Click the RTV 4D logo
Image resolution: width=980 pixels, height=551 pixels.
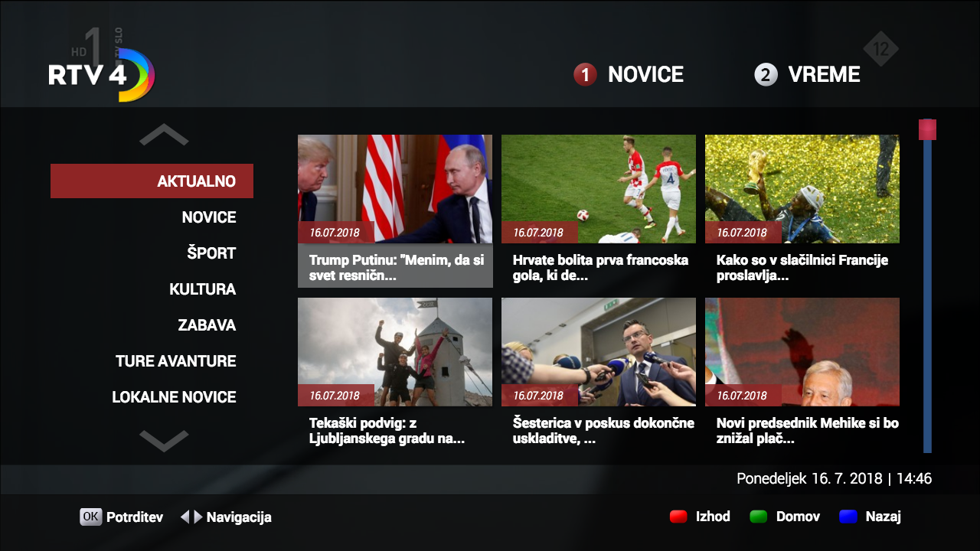(x=102, y=75)
